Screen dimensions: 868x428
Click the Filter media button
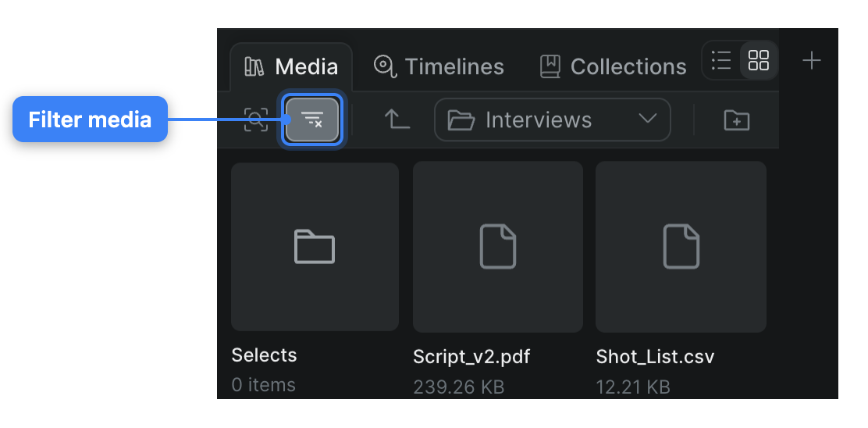pyautogui.click(x=312, y=119)
